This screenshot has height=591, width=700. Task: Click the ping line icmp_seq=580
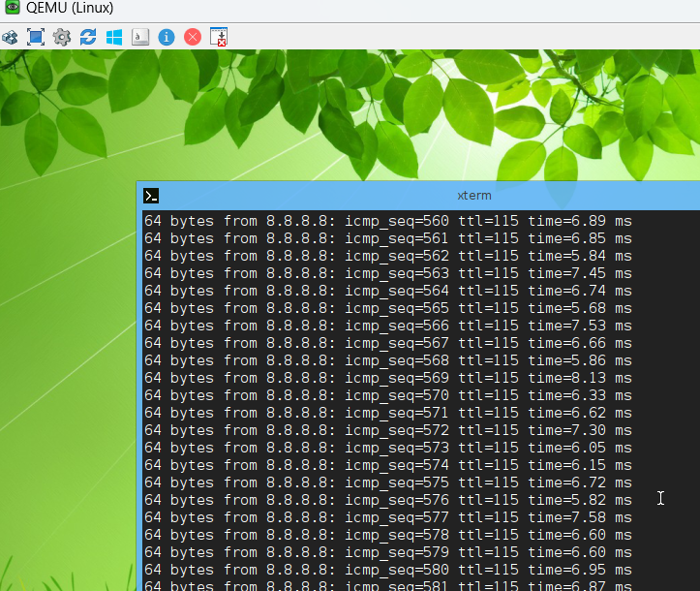(388, 570)
